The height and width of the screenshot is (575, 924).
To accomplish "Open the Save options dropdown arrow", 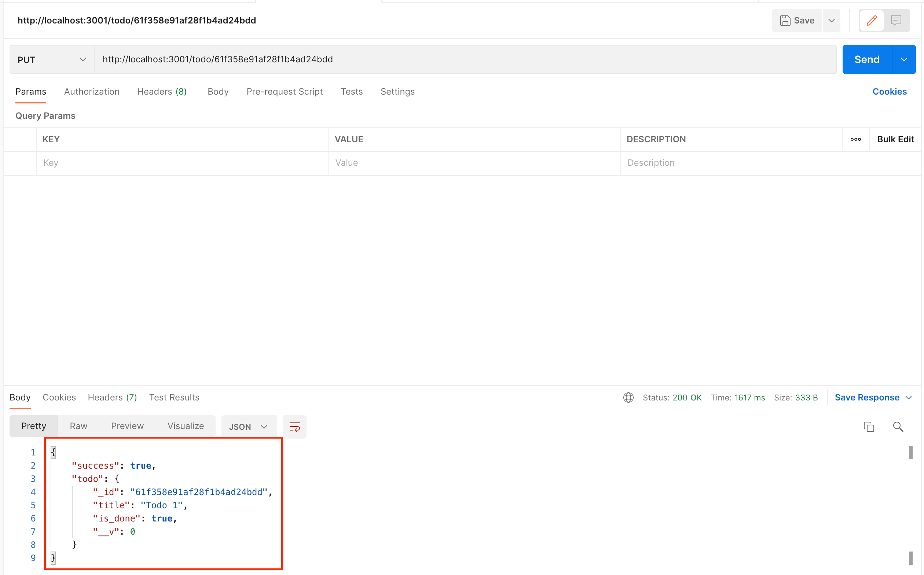I will click(832, 21).
